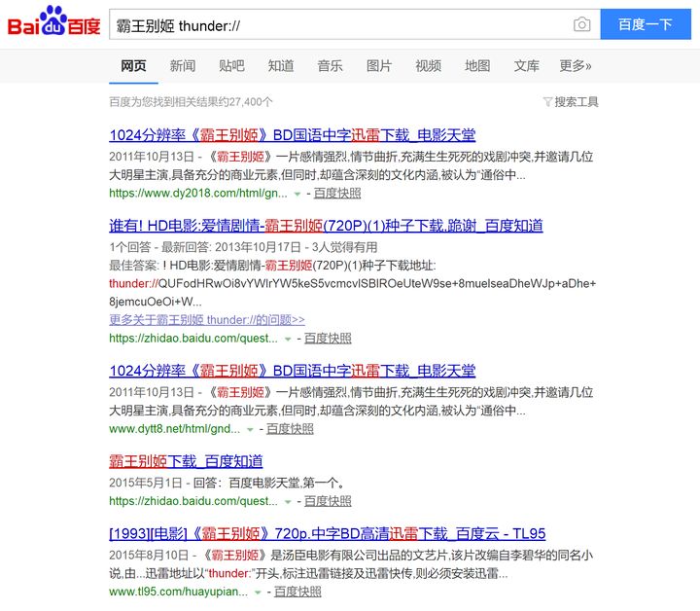This screenshot has height=611, width=700.
Task: Expand dropdown arrow next to dy2018.com URL
Action: pyautogui.click(x=297, y=194)
